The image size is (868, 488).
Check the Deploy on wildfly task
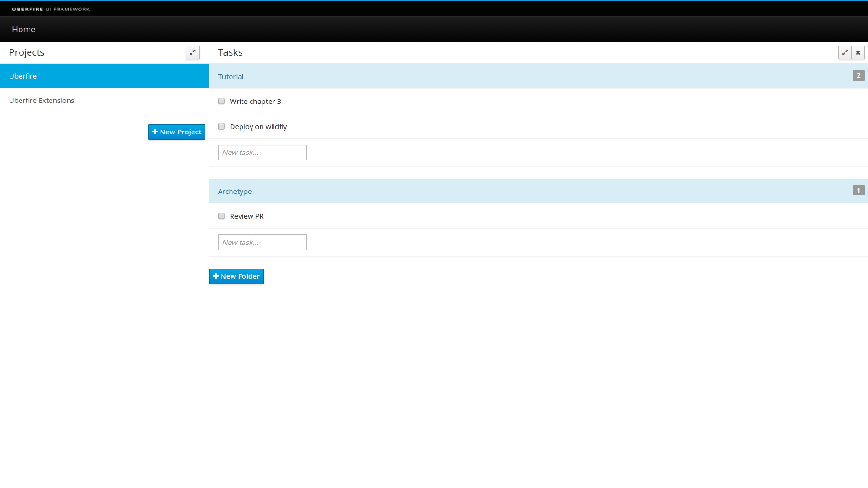tap(222, 126)
